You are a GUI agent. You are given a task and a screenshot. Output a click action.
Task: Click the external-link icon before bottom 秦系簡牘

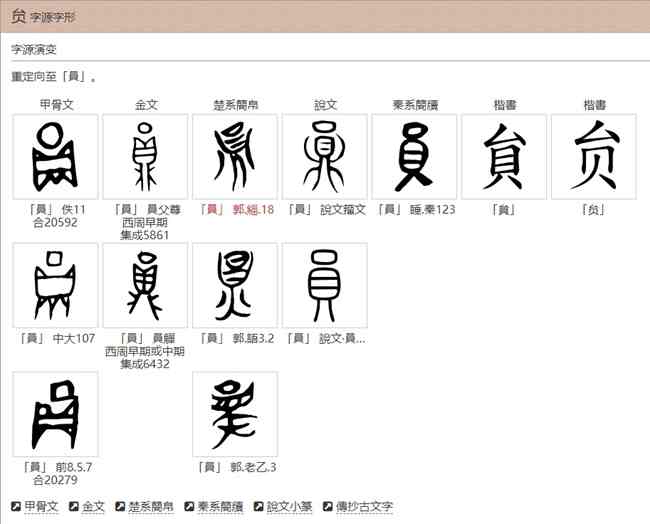click(189, 506)
